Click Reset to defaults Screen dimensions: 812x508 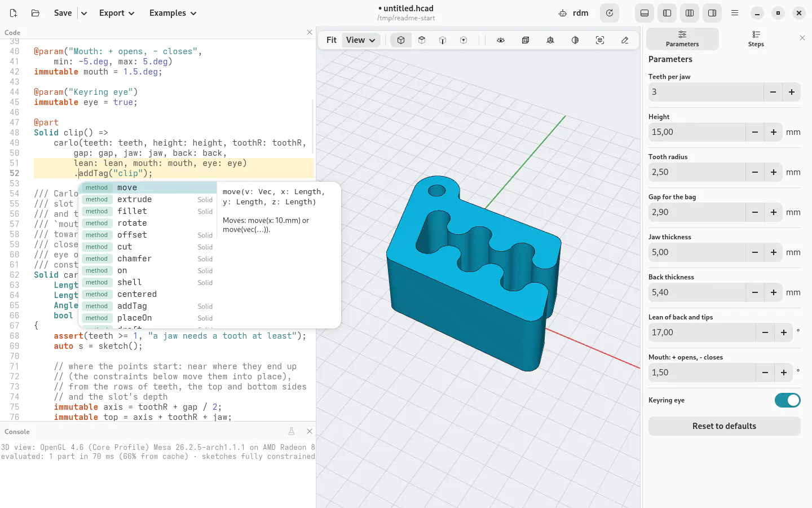pos(725,426)
